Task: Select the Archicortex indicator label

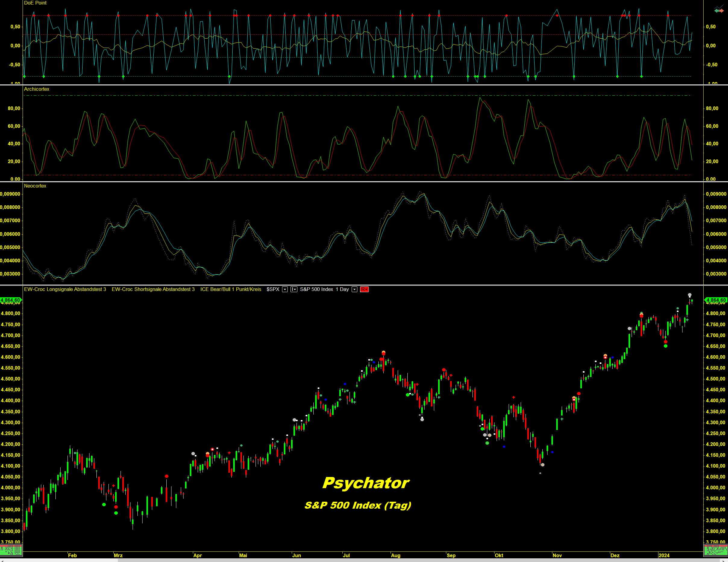Action: [36, 89]
